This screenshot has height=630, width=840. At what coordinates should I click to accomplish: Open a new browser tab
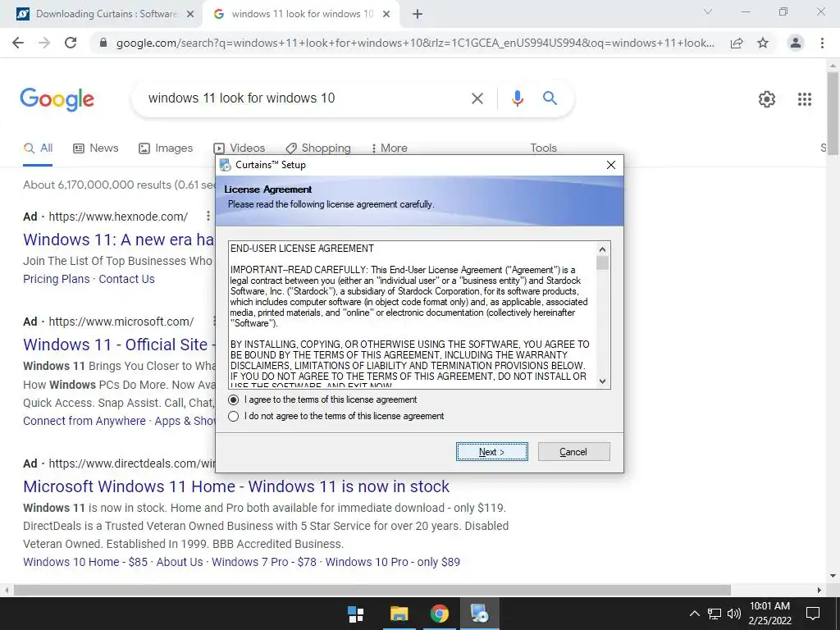pyautogui.click(x=418, y=15)
